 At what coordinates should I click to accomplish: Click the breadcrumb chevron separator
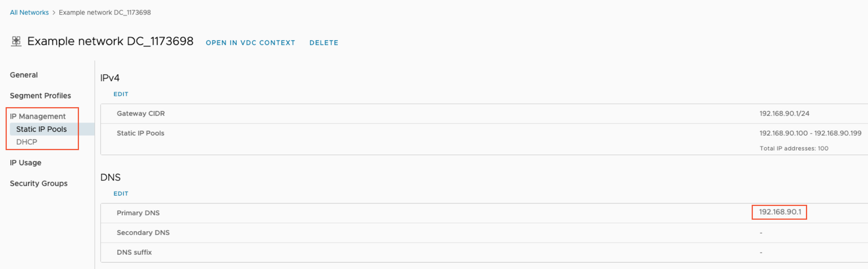[54, 13]
